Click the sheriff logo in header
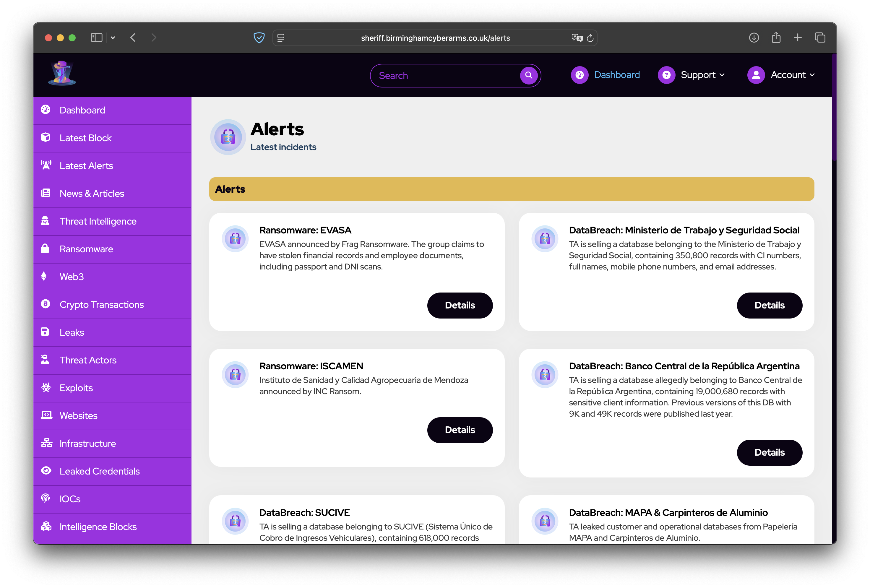The image size is (870, 588). [62, 73]
